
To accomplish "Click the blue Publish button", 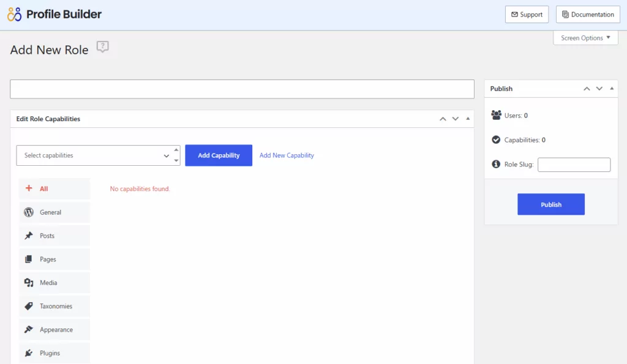I will [550, 204].
